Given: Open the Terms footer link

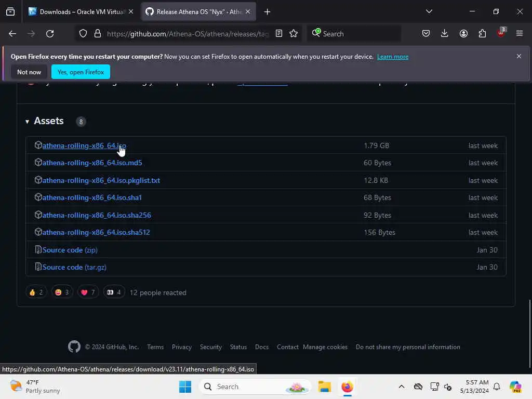Looking at the screenshot, I should click(155, 347).
